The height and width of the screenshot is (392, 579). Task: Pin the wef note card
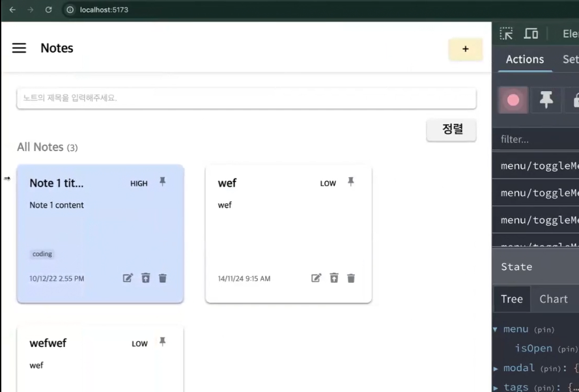coord(351,182)
